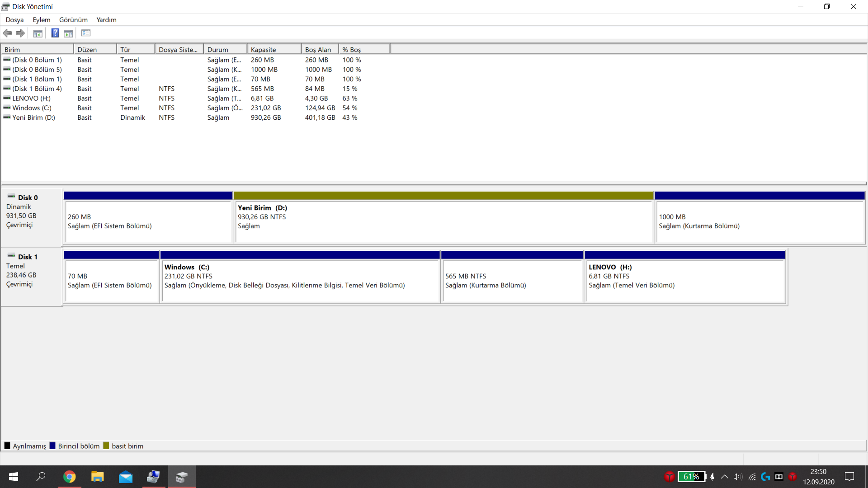
Task: Click the Forward arrow toolbar icon
Action: [x=20, y=33]
